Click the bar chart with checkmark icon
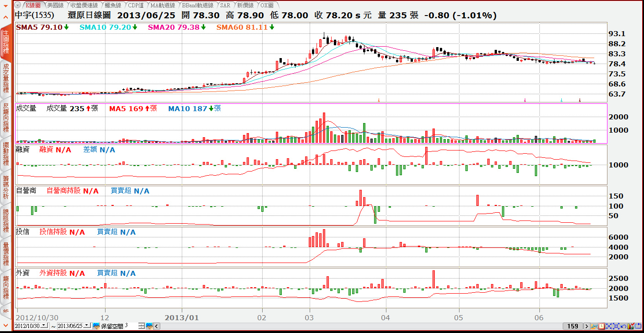644x333 pixels. pyautogui.click(x=631, y=326)
